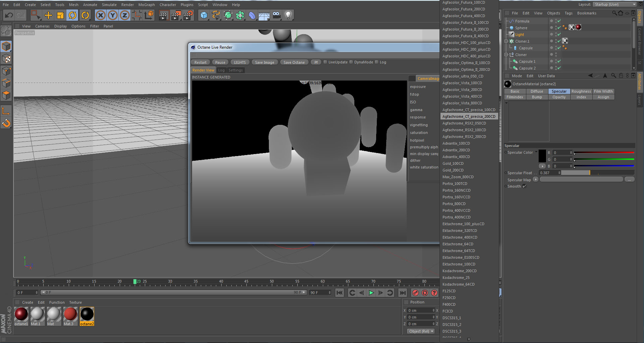Click the down arrow under the film list

click(x=469, y=339)
